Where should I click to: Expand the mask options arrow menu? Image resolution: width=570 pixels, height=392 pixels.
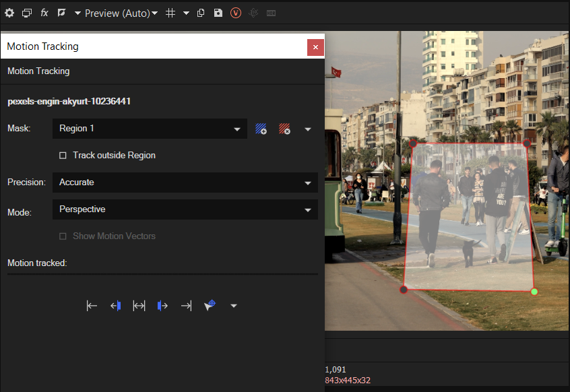pos(308,129)
